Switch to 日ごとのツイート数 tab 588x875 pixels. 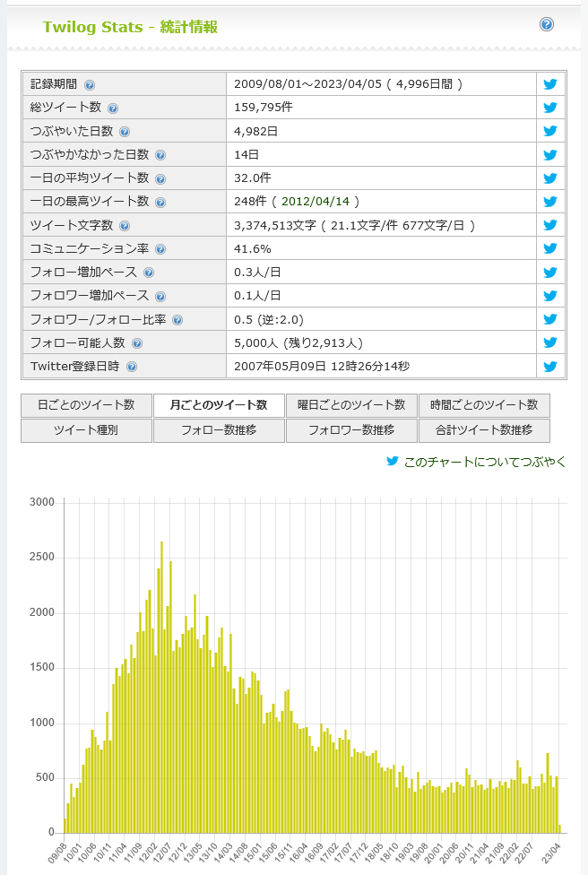pos(86,405)
